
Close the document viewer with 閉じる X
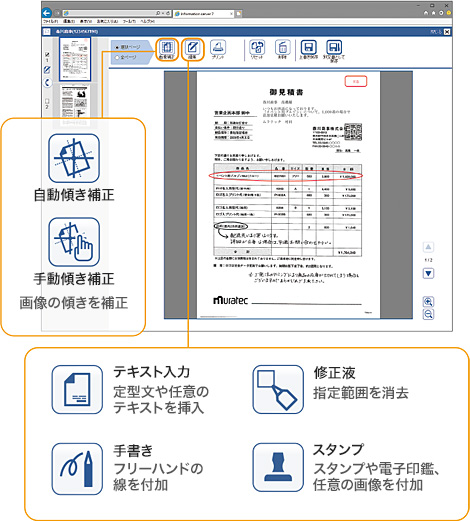point(447,32)
